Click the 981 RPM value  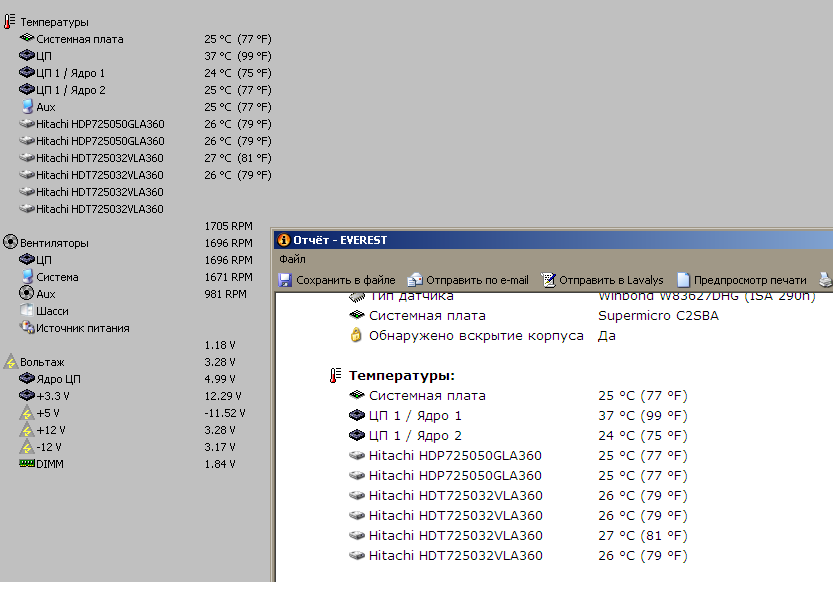[226, 294]
